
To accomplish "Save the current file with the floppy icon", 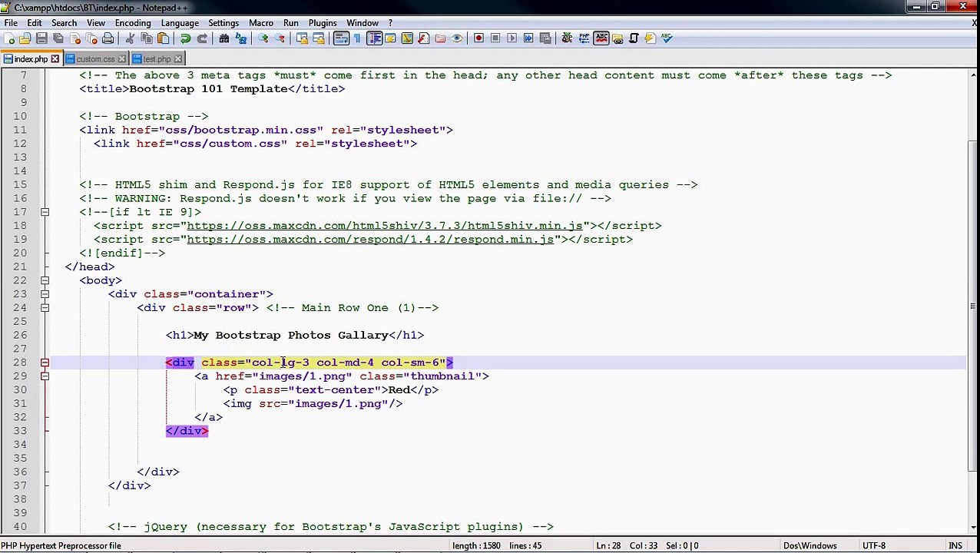I will point(41,38).
